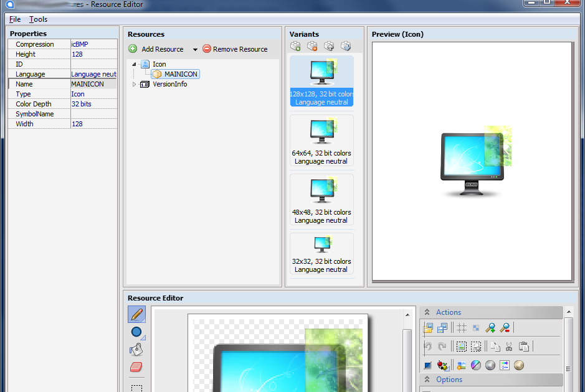Activate the Fill bucket tool
585x392 pixels.
(x=136, y=349)
